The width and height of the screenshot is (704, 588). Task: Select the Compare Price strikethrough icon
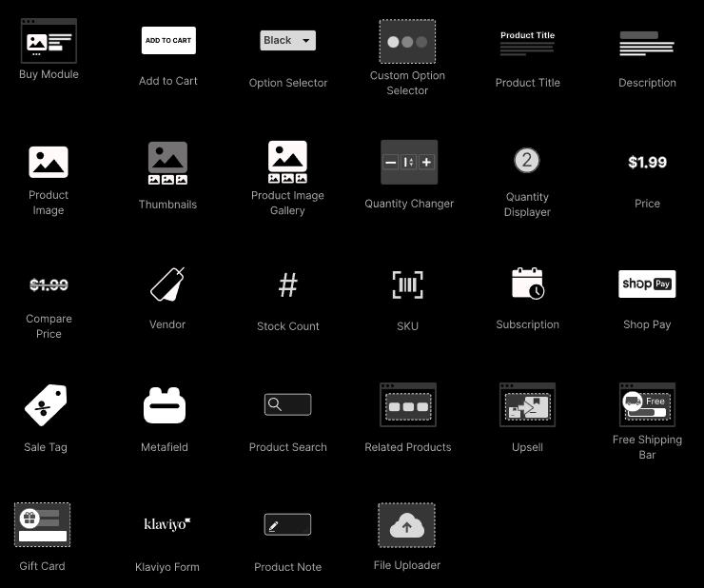click(49, 284)
